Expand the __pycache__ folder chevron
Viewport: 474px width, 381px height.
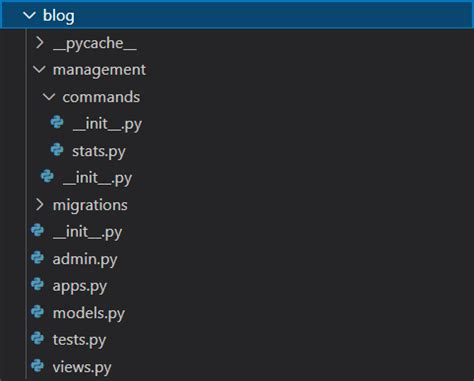[x=40, y=43]
